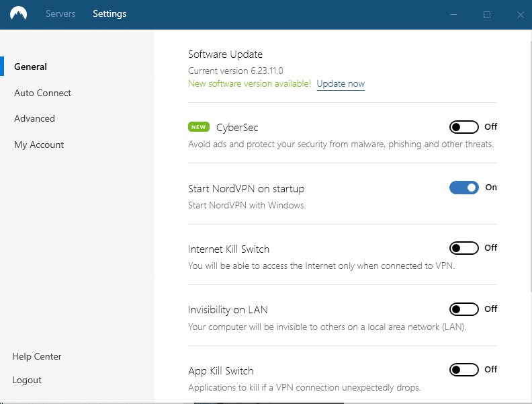Click Logout in the sidebar
The width and height of the screenshot is (532, 404).
tap(27, 380)
